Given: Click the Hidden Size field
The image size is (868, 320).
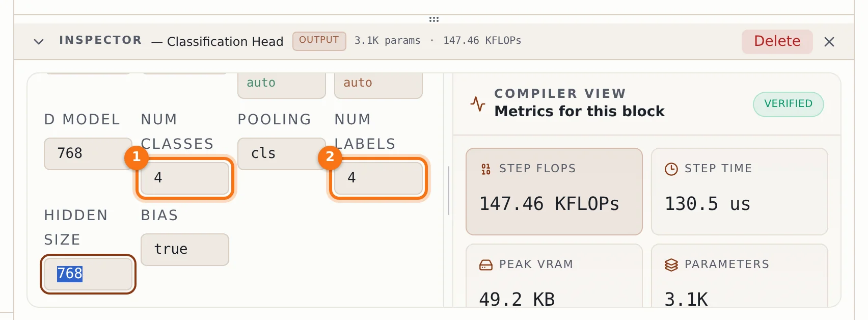Looking at the screenshot, I should [x=88, y=274].
